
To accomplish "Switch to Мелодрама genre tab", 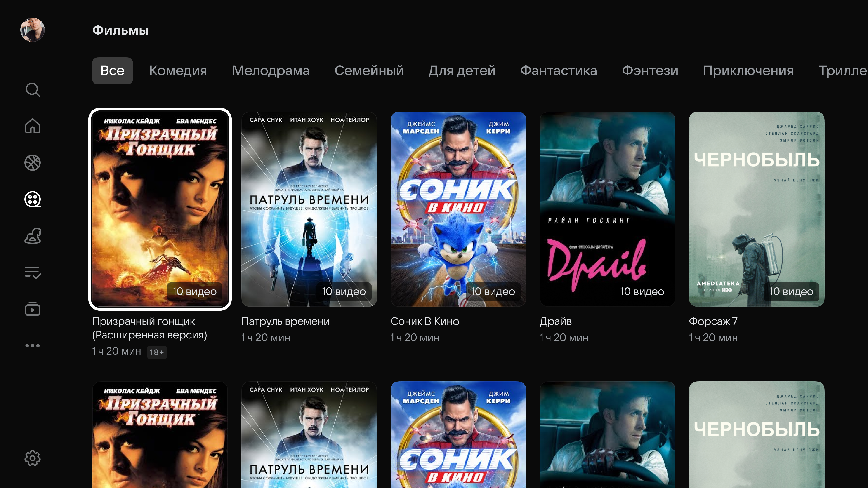I will [271, 71].
